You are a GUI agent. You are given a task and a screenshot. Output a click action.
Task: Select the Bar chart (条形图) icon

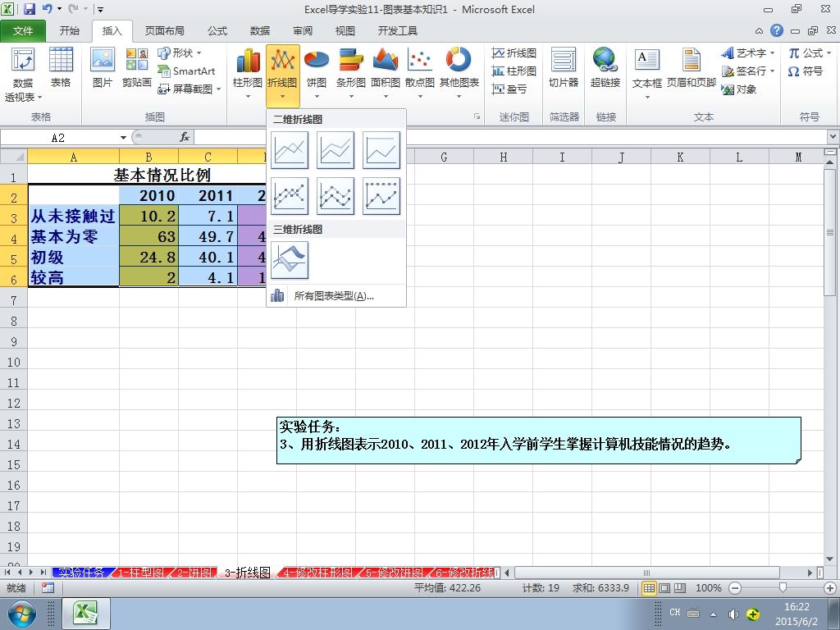351,73
